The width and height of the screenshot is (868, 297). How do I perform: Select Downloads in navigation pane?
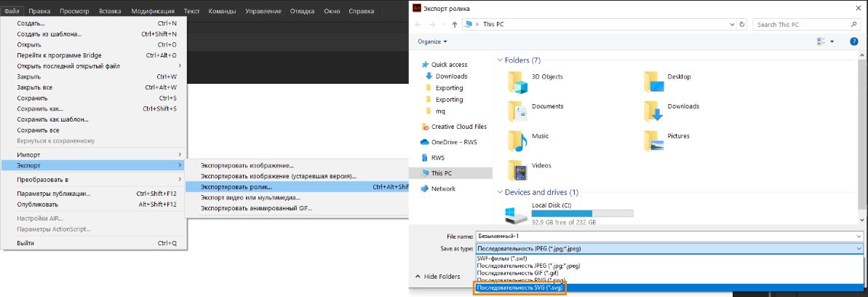coord(451,76)
